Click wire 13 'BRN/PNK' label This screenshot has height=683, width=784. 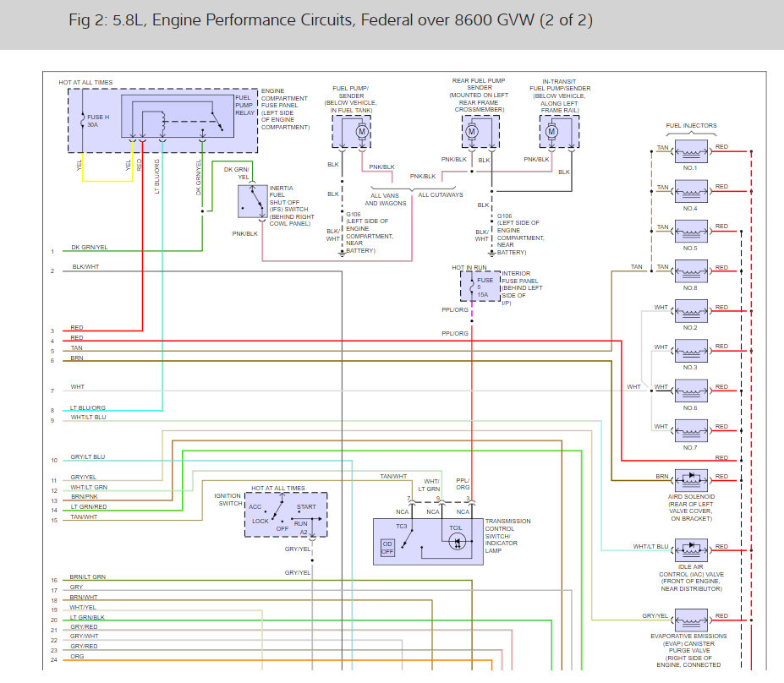84,497
